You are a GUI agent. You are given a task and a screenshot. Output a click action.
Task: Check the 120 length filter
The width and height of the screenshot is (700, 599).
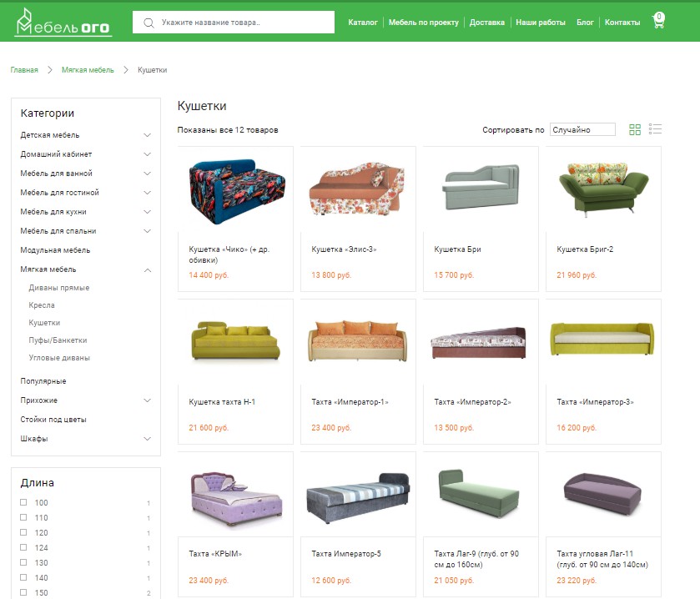(23, 532)
